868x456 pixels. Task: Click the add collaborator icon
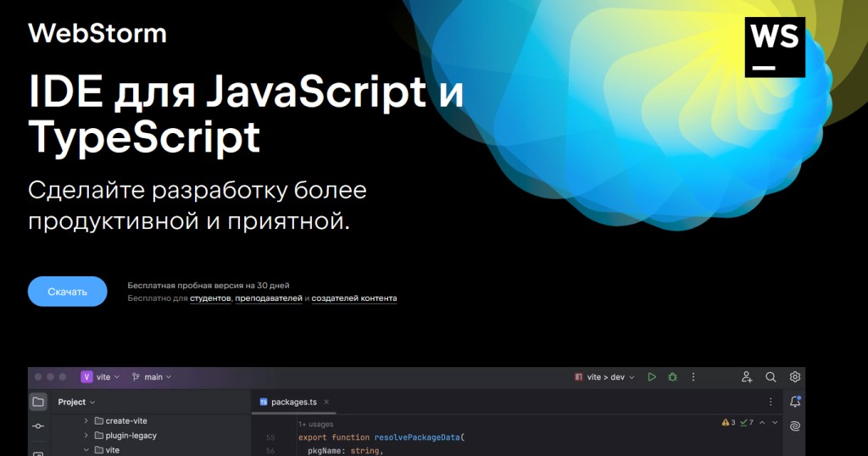point(746,377)
